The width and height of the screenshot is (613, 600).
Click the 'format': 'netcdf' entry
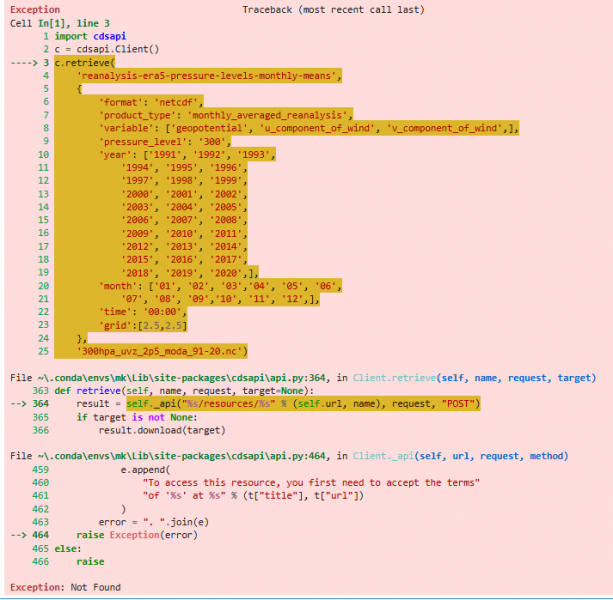coord(150,101)
